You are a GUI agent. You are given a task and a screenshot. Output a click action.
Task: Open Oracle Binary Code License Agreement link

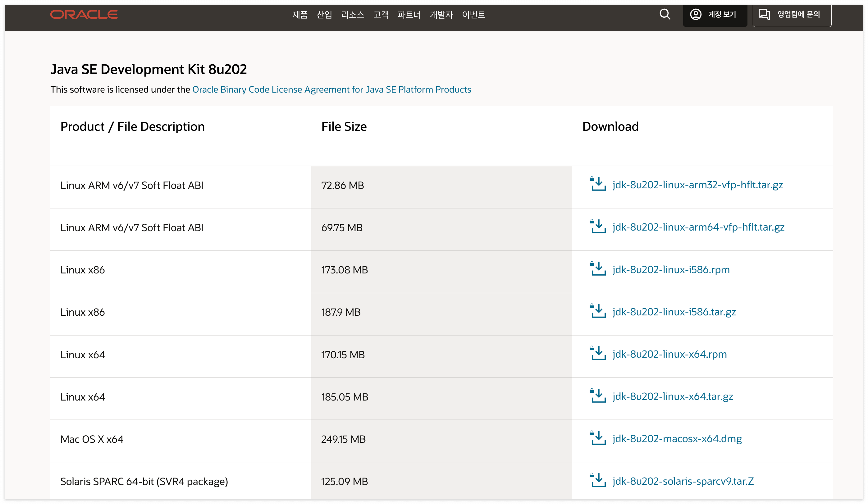(332, 89)
